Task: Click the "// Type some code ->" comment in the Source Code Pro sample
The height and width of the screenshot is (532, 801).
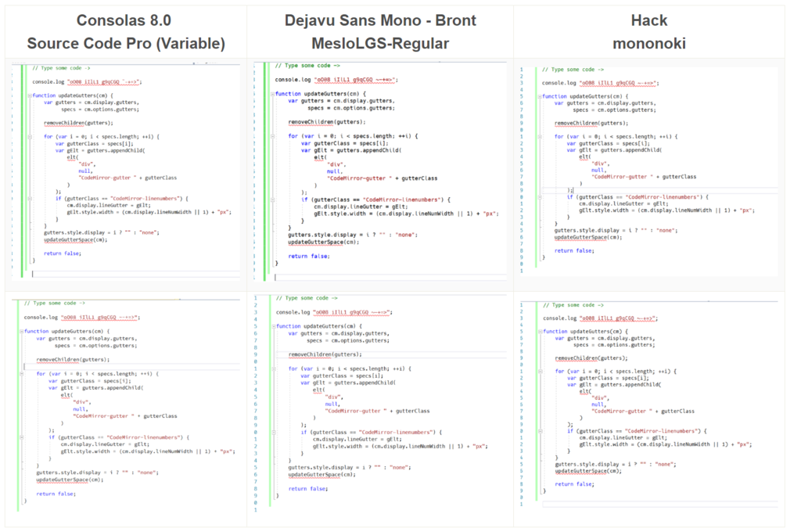Action: [x=54, y=304]
